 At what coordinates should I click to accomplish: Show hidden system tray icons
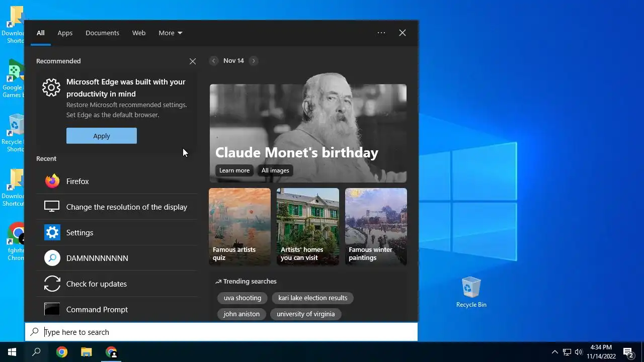[555, 352]
